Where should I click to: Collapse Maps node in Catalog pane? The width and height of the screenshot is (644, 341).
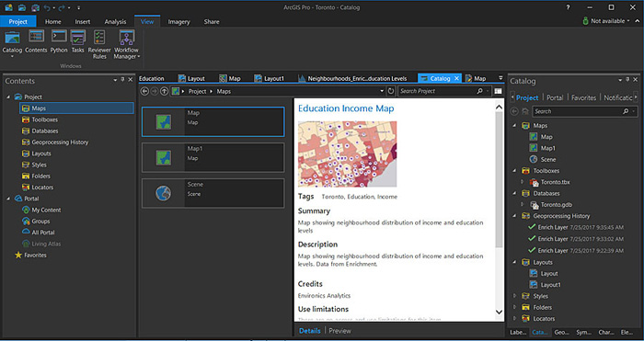[514, 126]
